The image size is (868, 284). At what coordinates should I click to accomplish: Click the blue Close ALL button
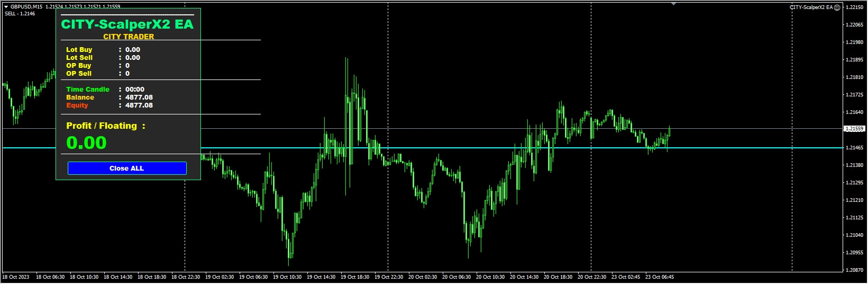[127, 168]
